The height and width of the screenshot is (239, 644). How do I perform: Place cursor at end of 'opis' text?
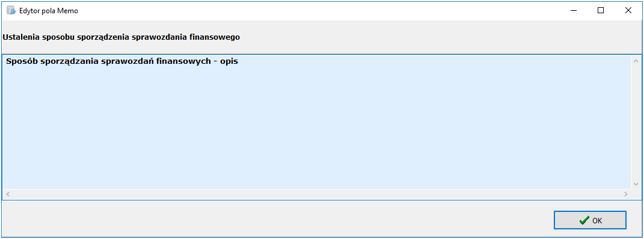[x=239, y=61]
